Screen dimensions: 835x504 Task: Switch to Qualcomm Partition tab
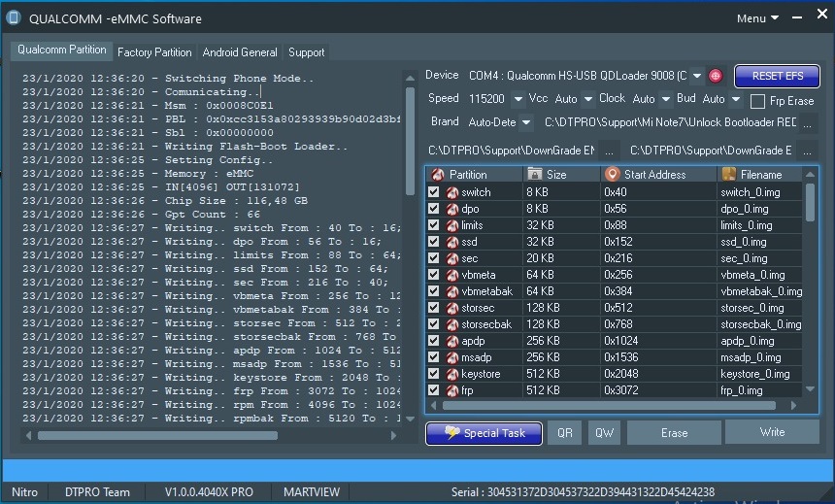click(62, 50)
